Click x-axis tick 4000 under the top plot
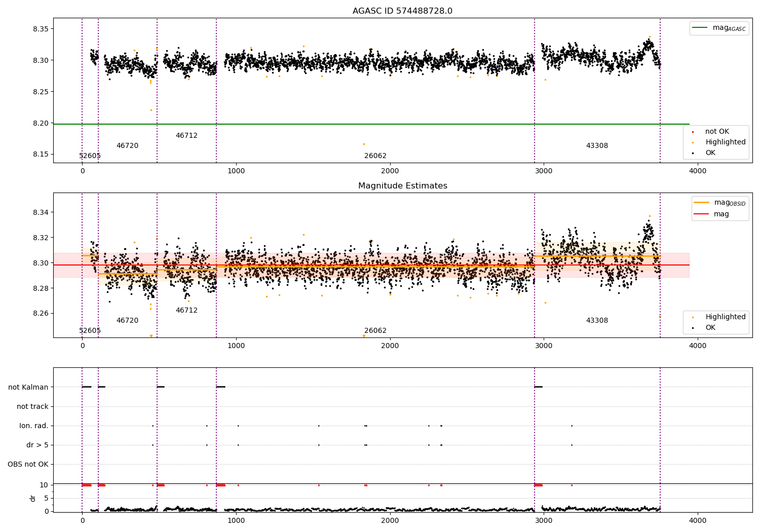This screenshot has height=532, width=760. [698, 171]
